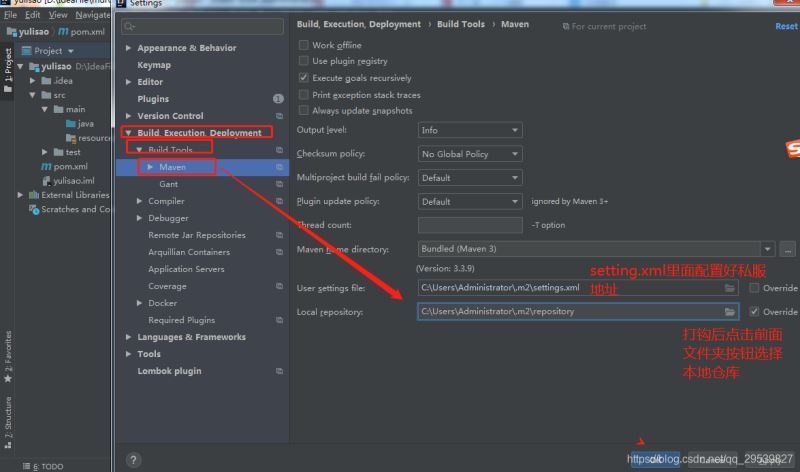Click folder icon beside User settings file
This screenshot has width=800, height=472.
click(730, 288)
